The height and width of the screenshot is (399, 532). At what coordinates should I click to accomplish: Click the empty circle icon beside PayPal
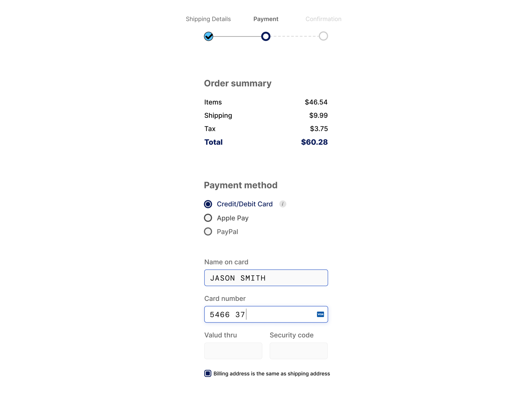pyautogui.click(x=208, y=231)
